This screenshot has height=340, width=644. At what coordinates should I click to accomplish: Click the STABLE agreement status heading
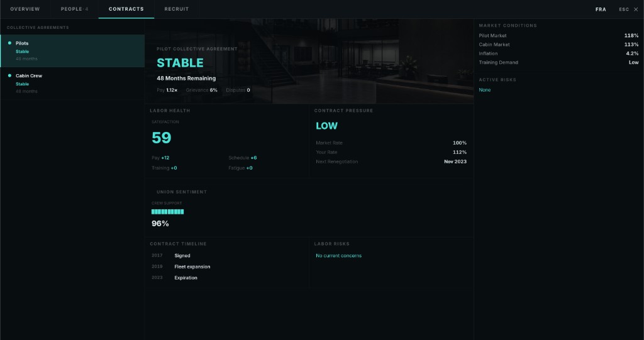180,63
